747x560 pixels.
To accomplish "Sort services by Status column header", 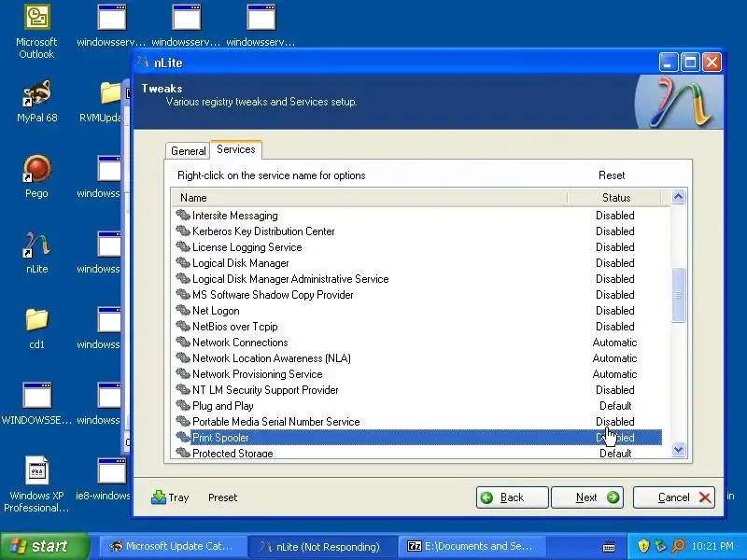I will [616, 197].
